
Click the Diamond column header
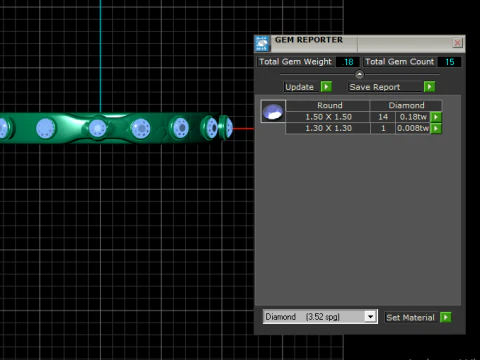click(x=406, y=105)
